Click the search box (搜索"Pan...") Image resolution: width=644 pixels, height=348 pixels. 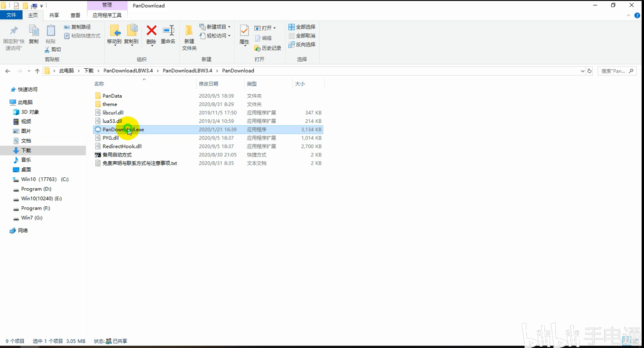[x=616, y=71]
